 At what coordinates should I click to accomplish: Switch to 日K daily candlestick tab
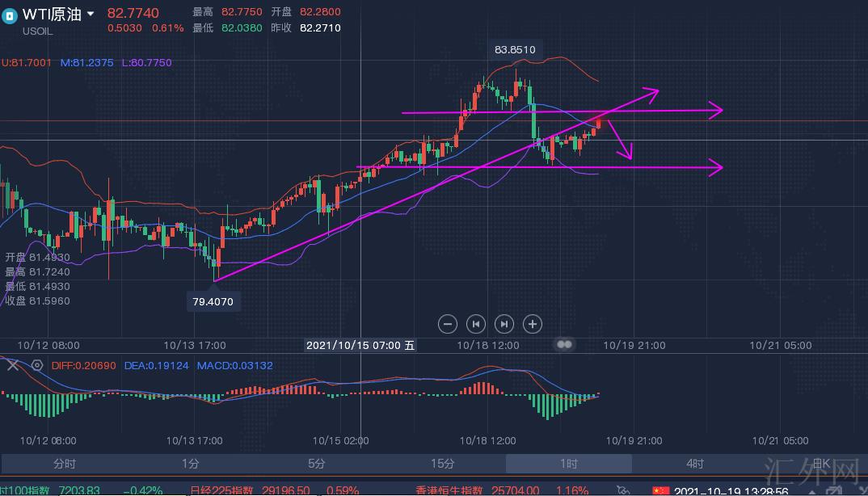(820, 464)
